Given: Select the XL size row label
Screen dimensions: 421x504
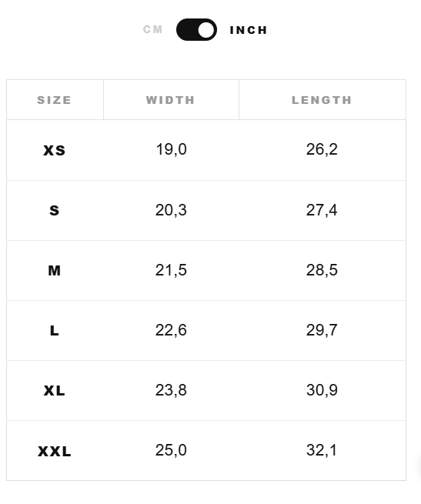Looking at the screenshot, I should (x=55, y=391).
